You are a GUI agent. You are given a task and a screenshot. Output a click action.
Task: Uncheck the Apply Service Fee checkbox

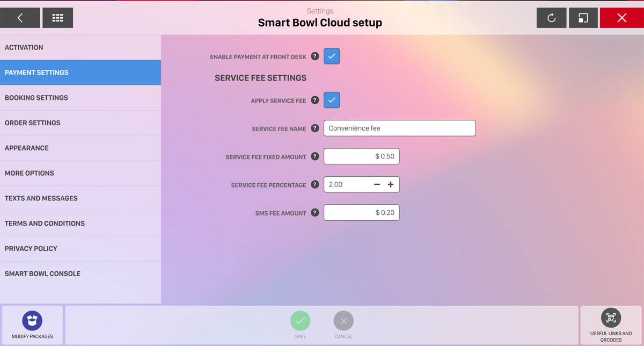pos(332,100)
